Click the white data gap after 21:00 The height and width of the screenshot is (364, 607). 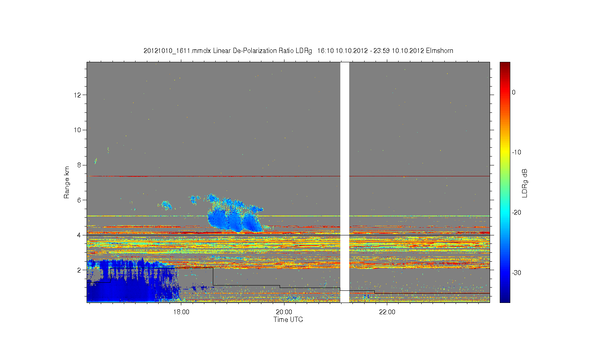pos(345,182)
